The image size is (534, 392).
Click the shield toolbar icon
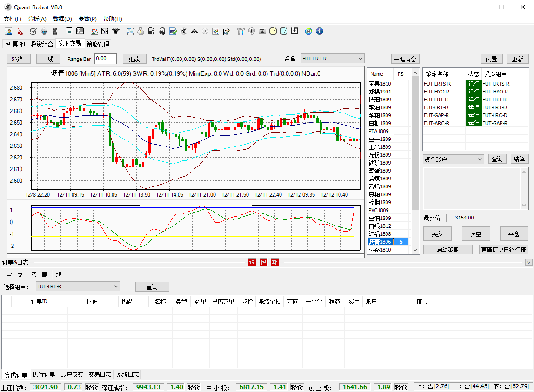(x=252, y=31)
